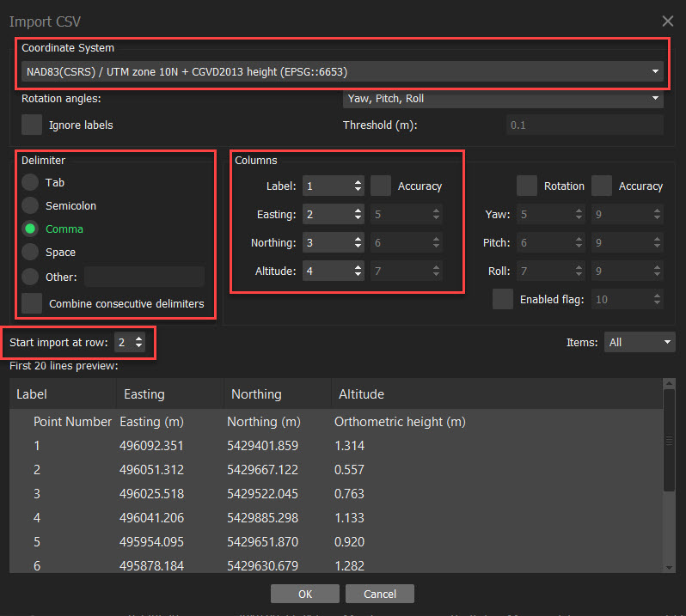This screenshot has height=616, width=686.
Task: Enable the Ignore labels checkbox
Action: (x=32, y=125)
